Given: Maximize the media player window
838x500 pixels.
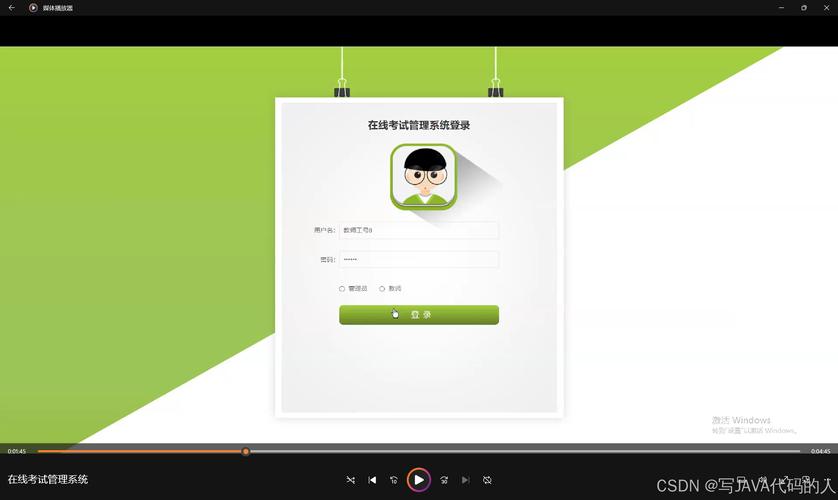Looking at the screenshot, I should pyautogui.click(x=803, y=7).
